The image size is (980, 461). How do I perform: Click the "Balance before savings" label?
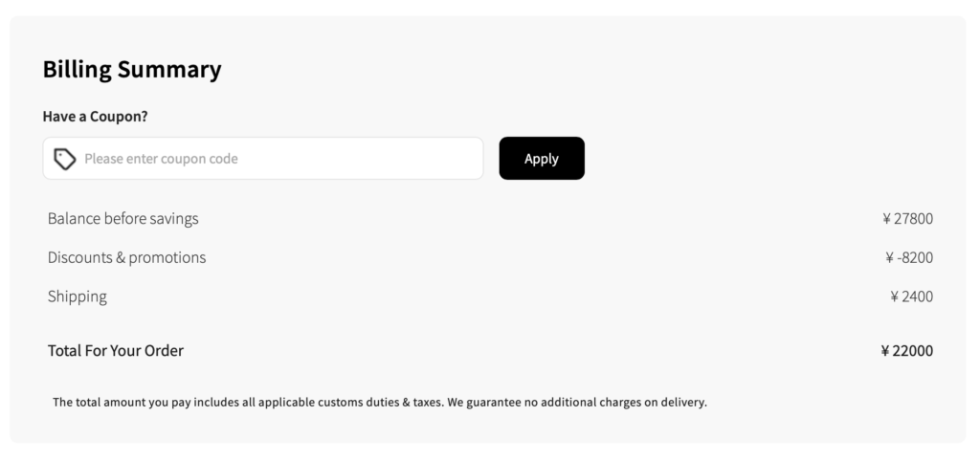[123, 218]
